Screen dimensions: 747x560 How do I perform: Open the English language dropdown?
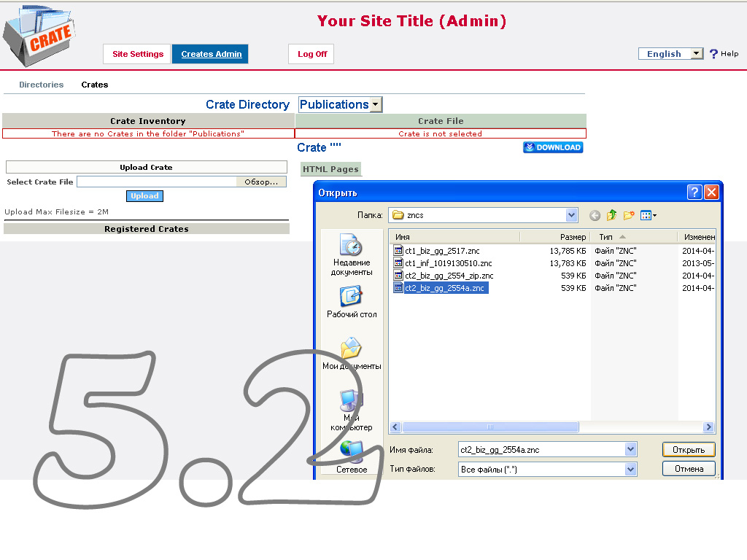click(696, 54)
